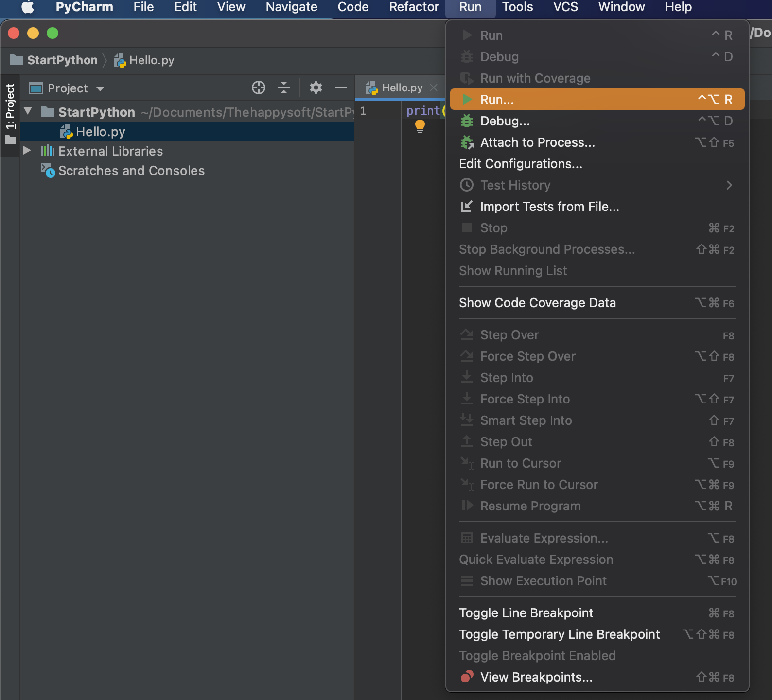
Task: Open Test History submenu arrow
Action: pos(729,185)
